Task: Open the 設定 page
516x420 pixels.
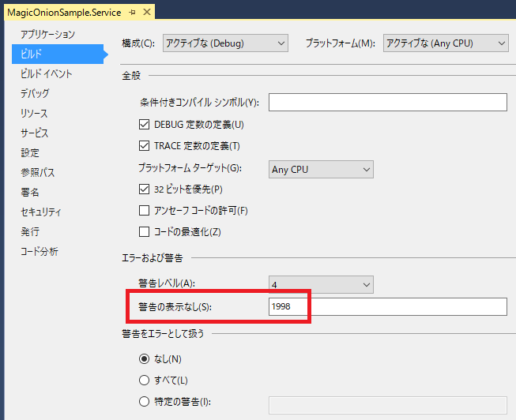Action: pyautogui.click(x=30, y=152)
